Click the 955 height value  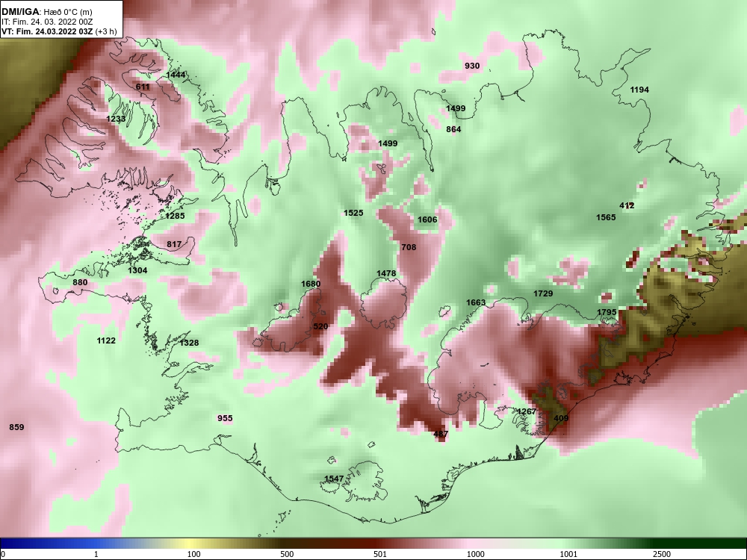pyautogui.click(x=225, y=418)
